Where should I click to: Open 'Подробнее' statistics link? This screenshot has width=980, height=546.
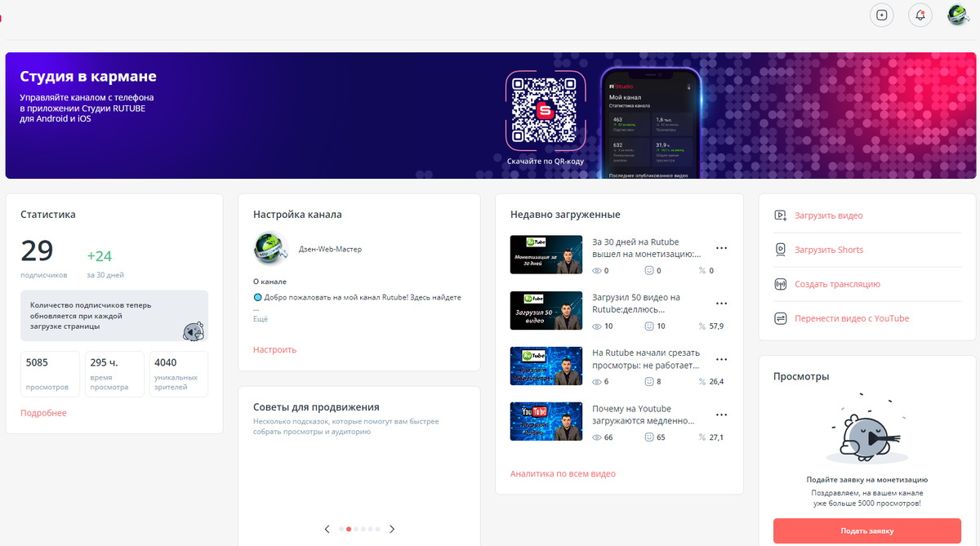[43, 413]
